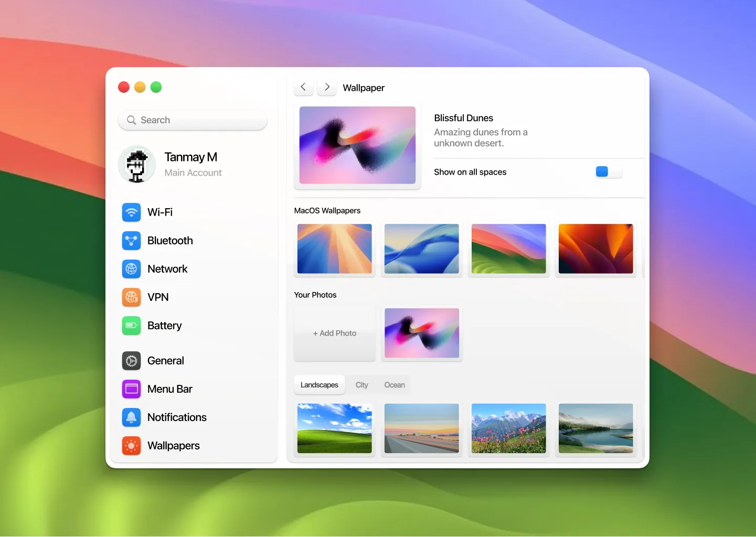Select the green hills landscape wallpaper
The width and height of the screenshot is (756, 537).
point(334,428)
